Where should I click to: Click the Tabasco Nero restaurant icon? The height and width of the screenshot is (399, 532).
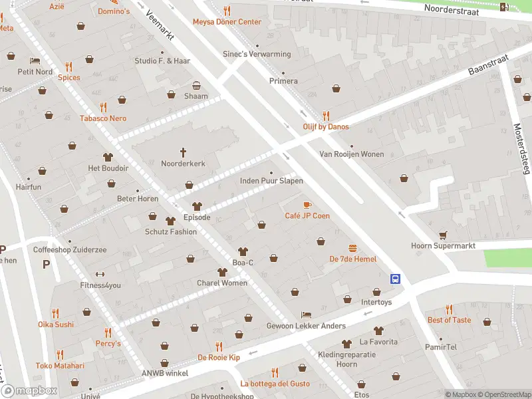pos(103,108)
